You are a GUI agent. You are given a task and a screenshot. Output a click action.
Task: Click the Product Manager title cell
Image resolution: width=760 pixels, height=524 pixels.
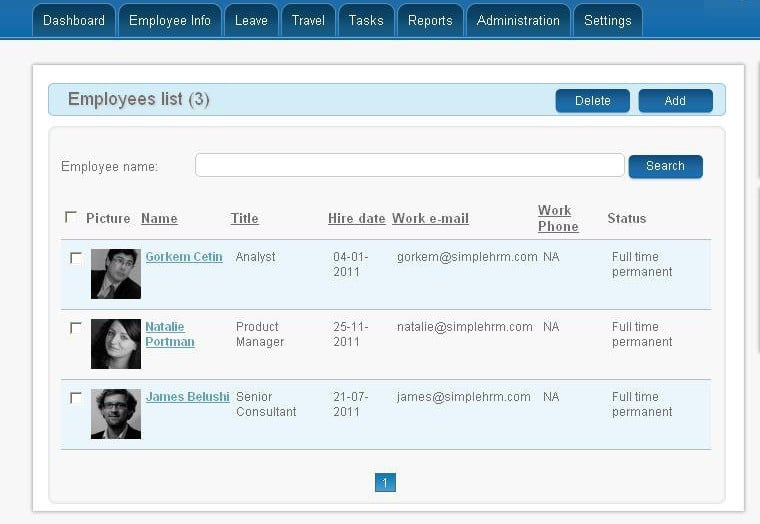(260, 334)
